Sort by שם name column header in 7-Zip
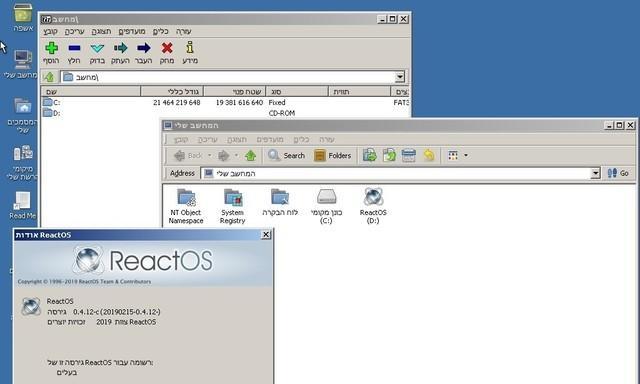This screenshot has width=640, height=384. (91, 91)
